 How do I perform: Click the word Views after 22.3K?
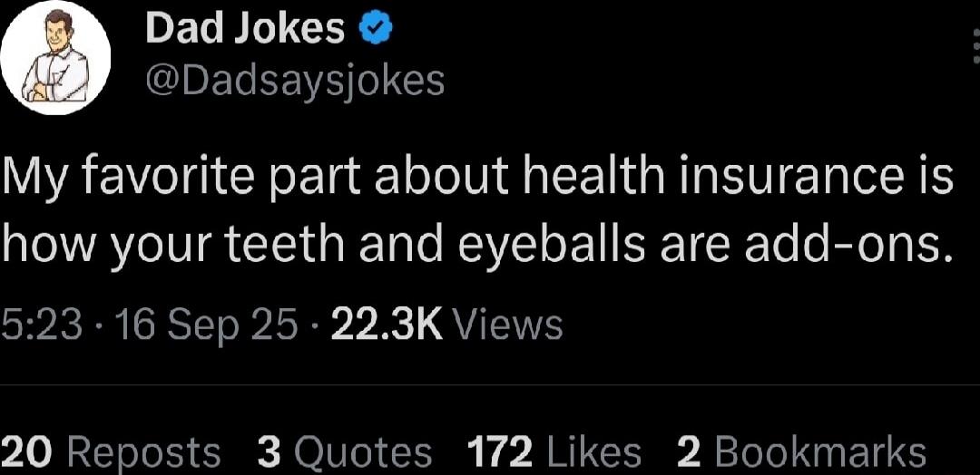506,324
